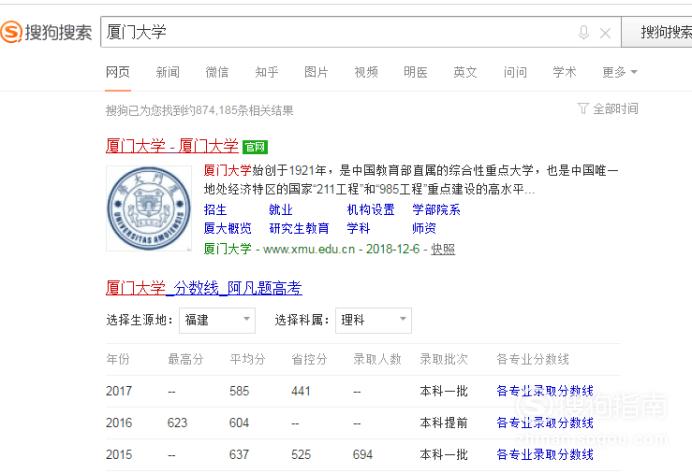Switch to the 学术 tab
This screenshot has height=473, width=692.
[x=565, y=72]
